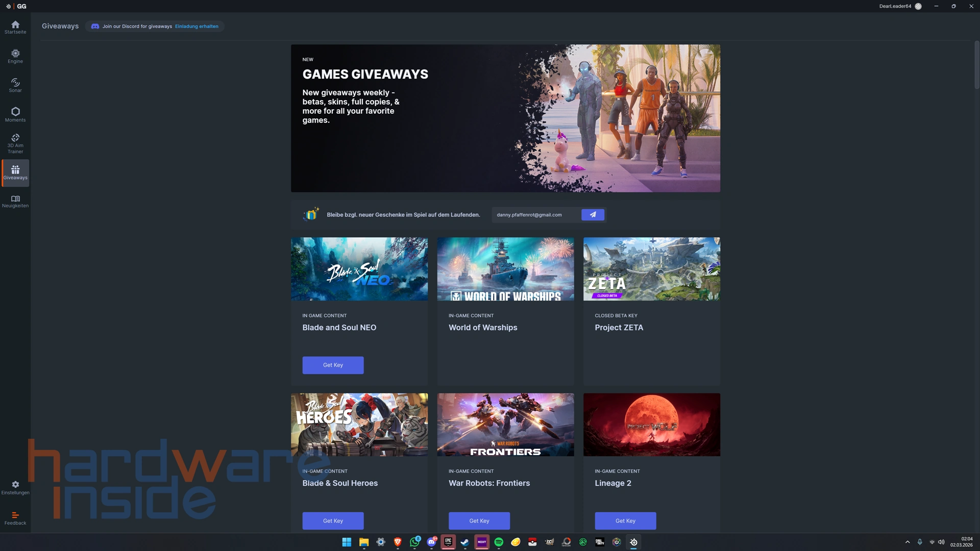
Task: Open the Sonar audio section
Action: tap(15, 85)
